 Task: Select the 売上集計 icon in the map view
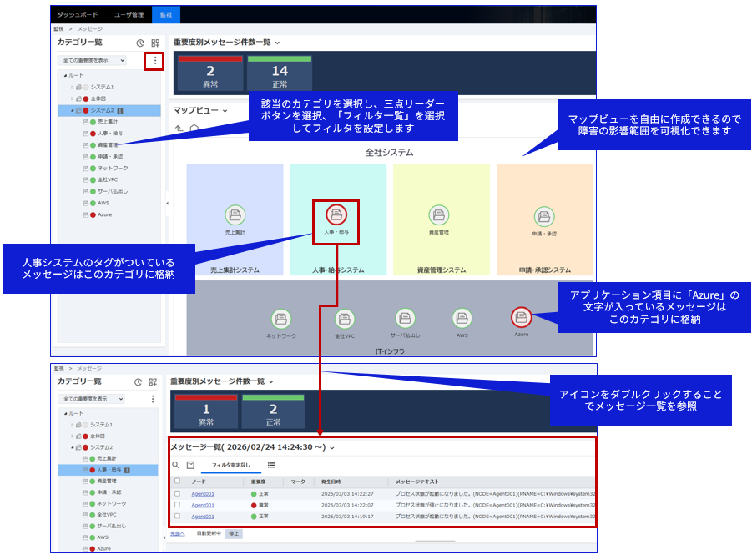(x=235, y=215)
